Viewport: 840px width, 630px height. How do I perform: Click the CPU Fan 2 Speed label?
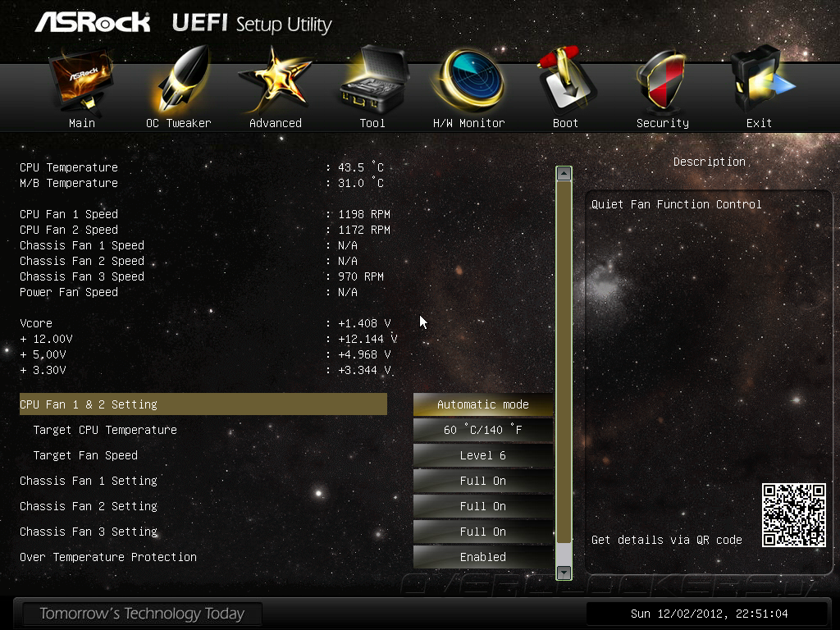pyautogui.click(x=69, y=230)
